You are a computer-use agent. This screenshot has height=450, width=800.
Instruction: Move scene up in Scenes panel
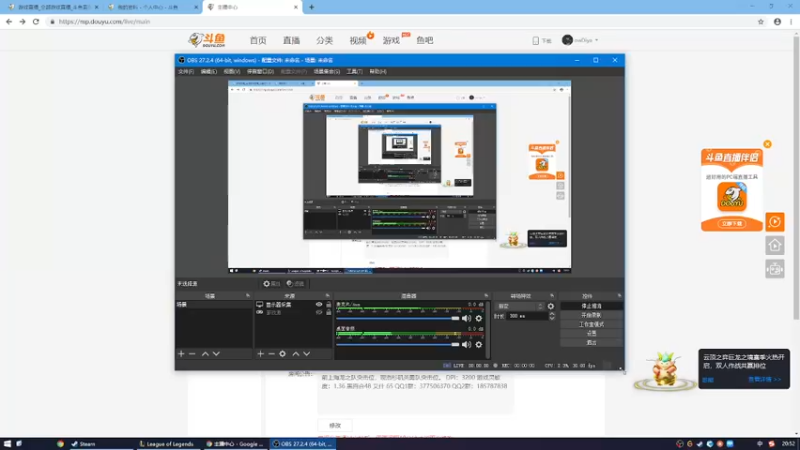(x=205, y=354)
